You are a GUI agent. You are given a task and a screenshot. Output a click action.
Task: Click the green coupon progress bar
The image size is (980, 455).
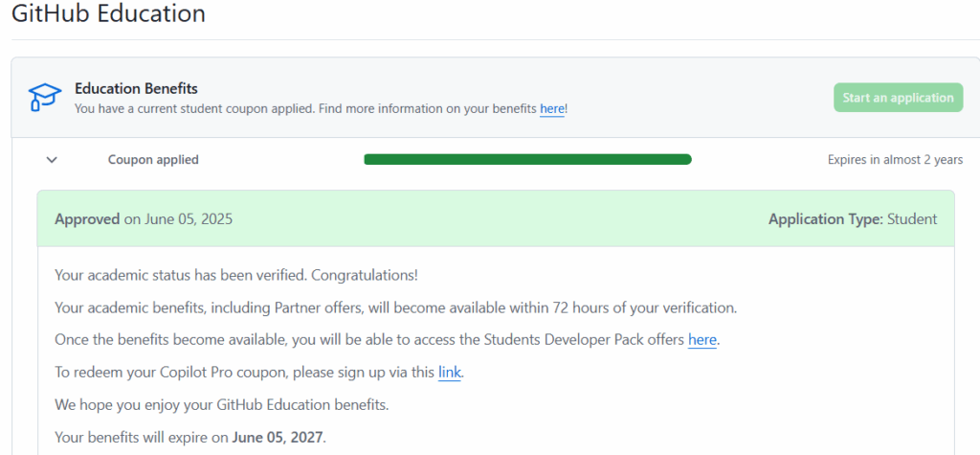pyautogui.click(x=527, y=160)
